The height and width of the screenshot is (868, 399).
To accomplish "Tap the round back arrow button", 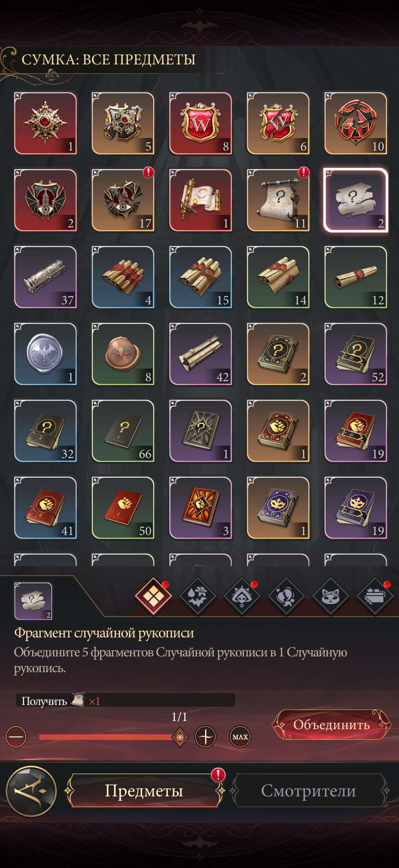I will click(31, 791).
